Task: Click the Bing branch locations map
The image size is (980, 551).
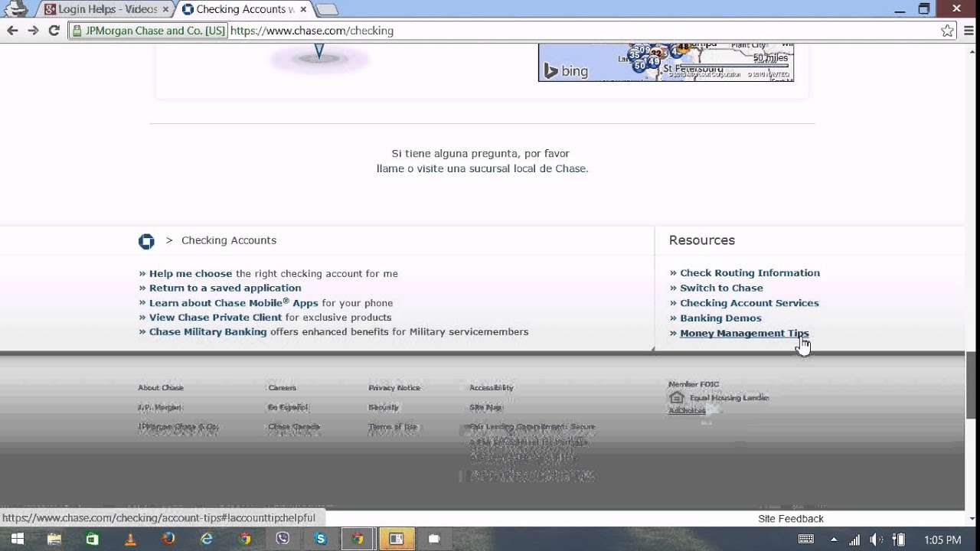Action: 666,62
